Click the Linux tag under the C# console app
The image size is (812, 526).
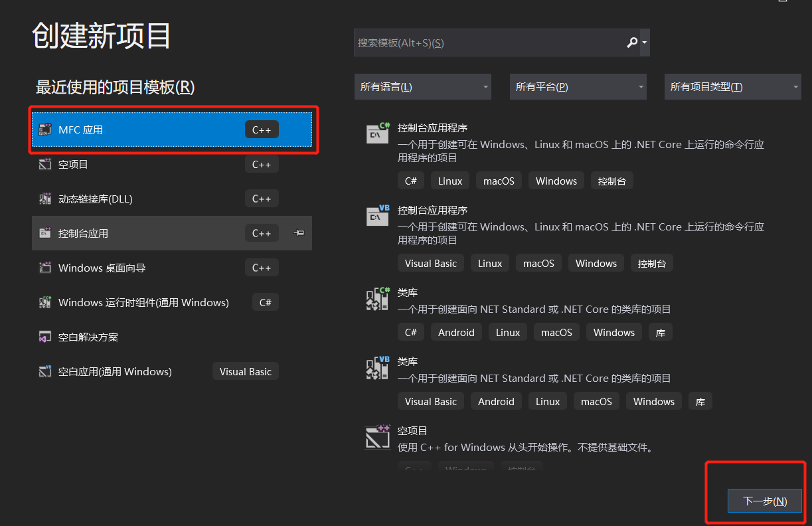tap(450, 181)
